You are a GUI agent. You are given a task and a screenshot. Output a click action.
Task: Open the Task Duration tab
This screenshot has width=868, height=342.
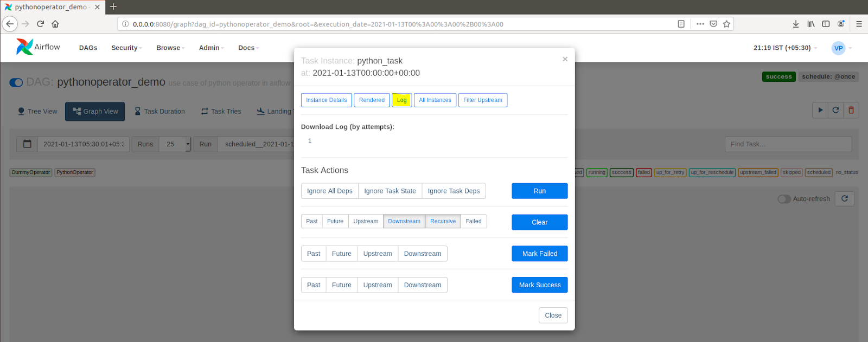tap(159, 112)
